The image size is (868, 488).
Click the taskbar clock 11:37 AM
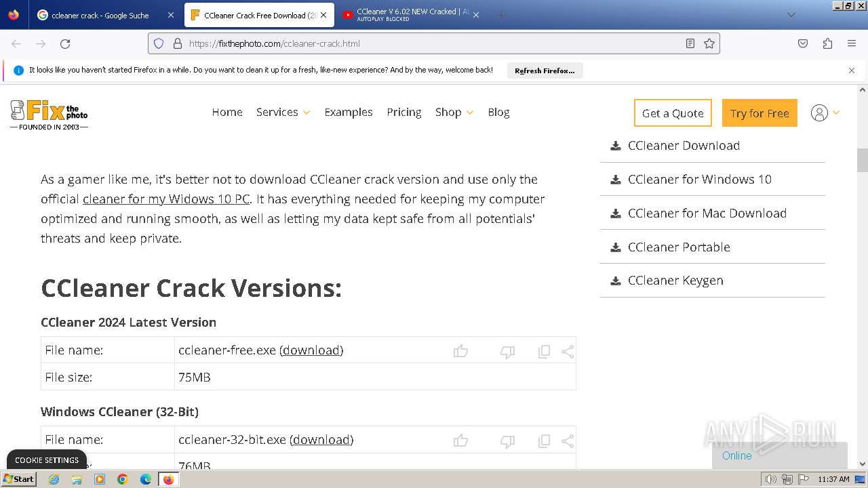(833, 479)
